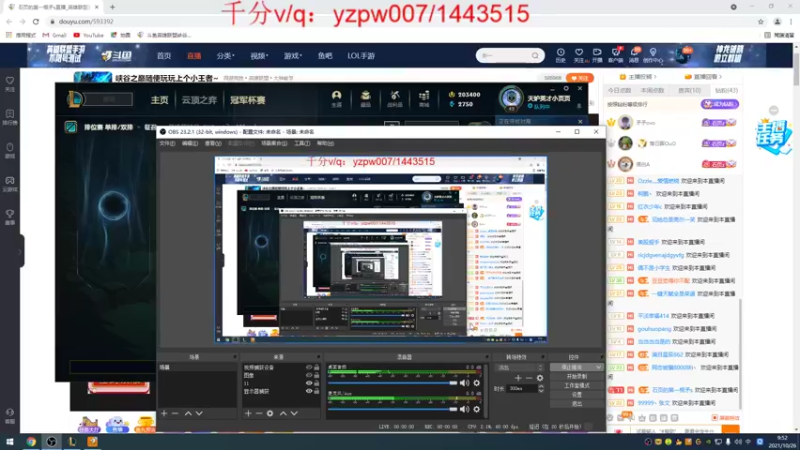
Task: Move source down with the Sources down arrow
Action: click(x=294, y=413)
